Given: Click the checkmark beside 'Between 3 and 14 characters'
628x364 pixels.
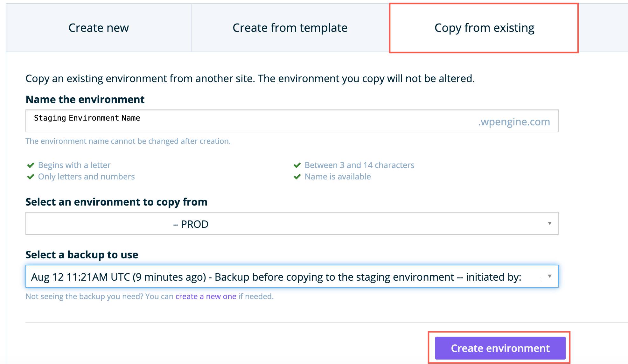Looking at the screenshot, I should 297,165.
